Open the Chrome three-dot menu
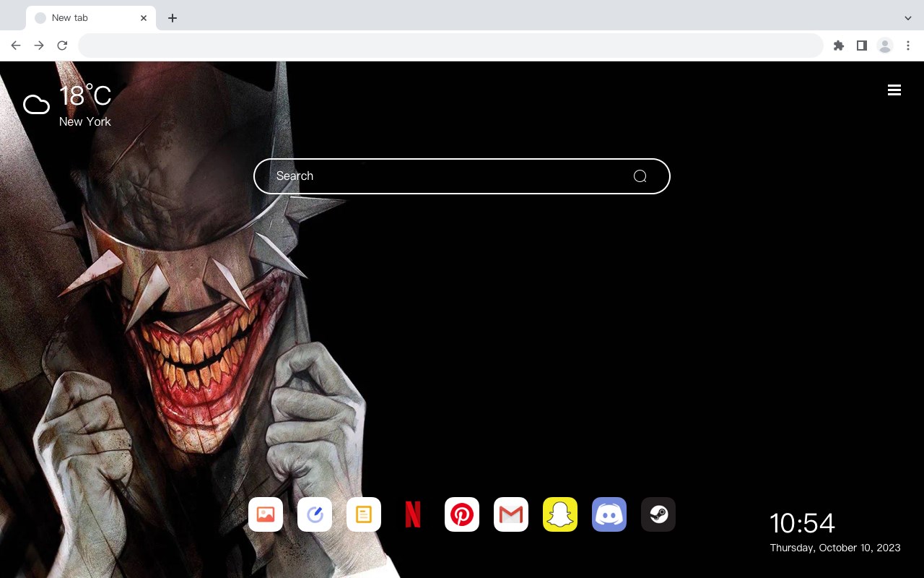The image size is (924, 578). (908, 46)
